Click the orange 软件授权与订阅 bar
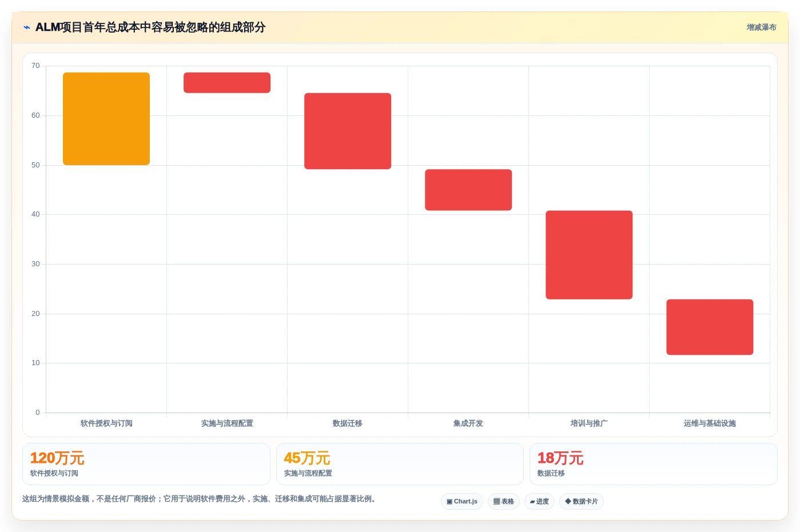The image size is (800, 532). (x=106, y=119)
